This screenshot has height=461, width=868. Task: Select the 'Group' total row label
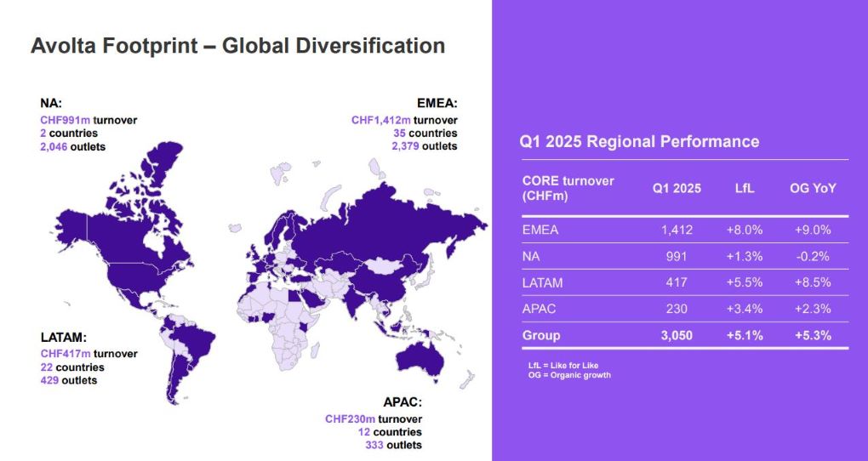point(541,335)
